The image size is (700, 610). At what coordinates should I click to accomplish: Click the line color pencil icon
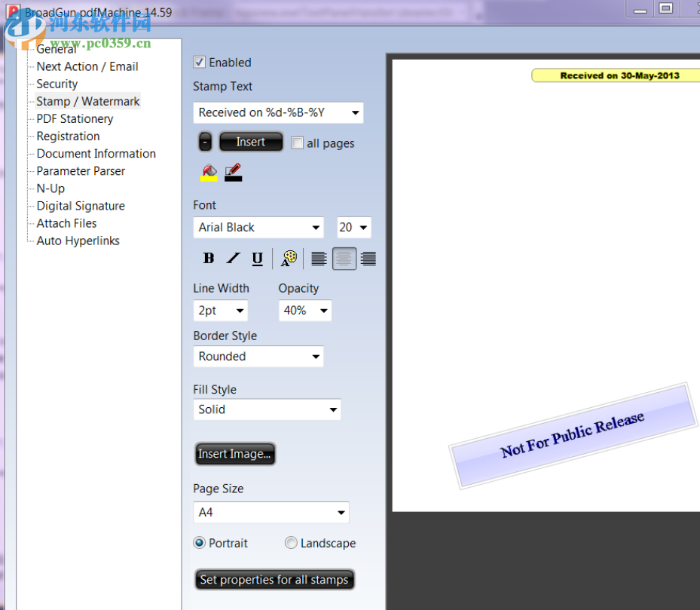click(x=233, y=173)
